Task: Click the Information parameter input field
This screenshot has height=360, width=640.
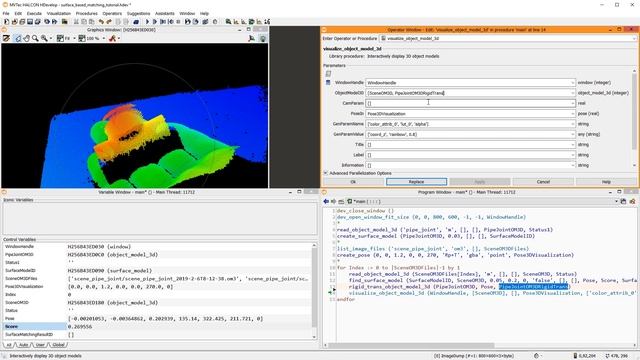Action: (x=470, y=165)
